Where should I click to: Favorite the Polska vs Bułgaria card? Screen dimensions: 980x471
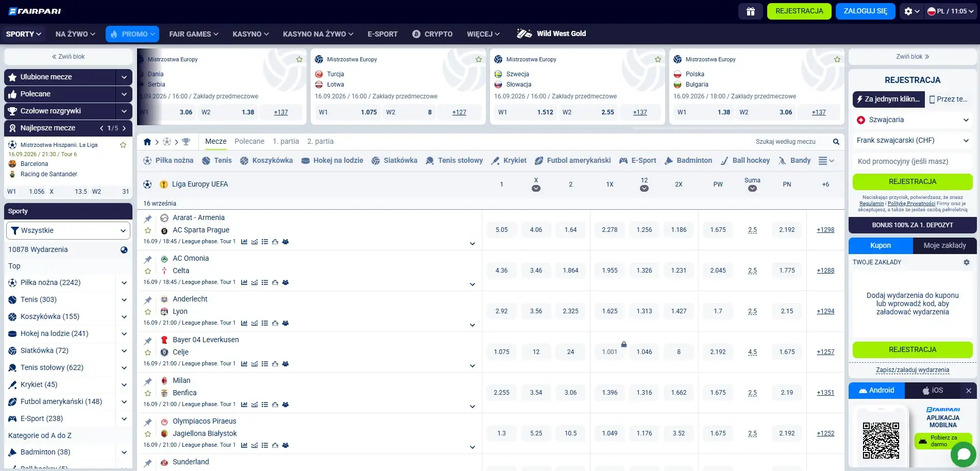837,59
